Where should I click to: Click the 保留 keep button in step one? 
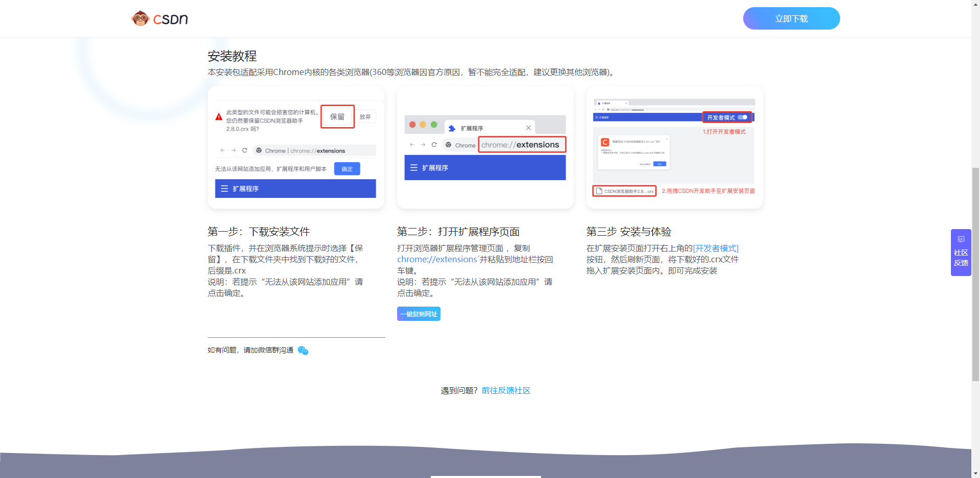(x=337, y=116)
